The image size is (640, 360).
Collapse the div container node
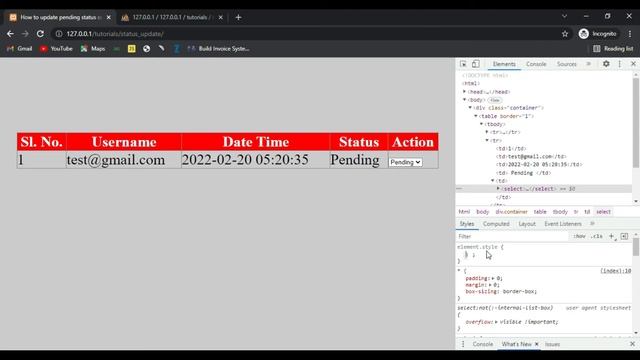(470, 108)
